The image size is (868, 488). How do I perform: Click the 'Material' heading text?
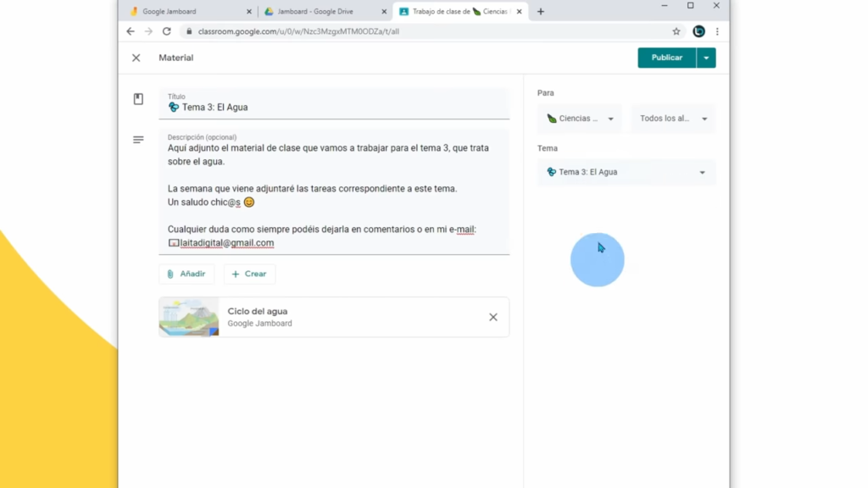176,58
